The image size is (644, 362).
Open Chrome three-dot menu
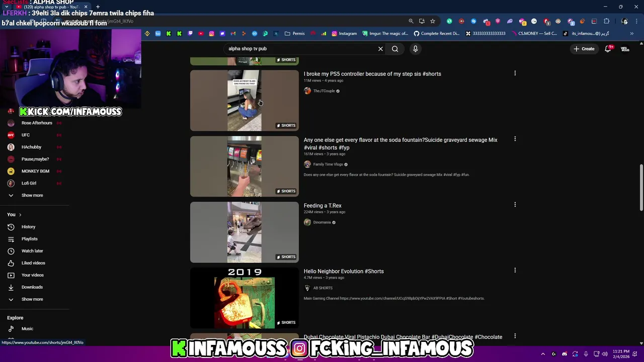[637, 21]
